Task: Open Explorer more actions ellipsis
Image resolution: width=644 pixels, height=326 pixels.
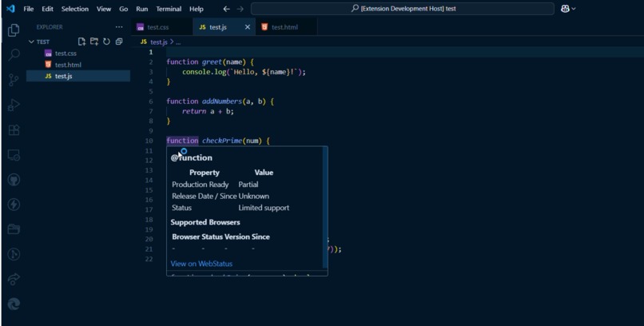Action: (119, 27)
